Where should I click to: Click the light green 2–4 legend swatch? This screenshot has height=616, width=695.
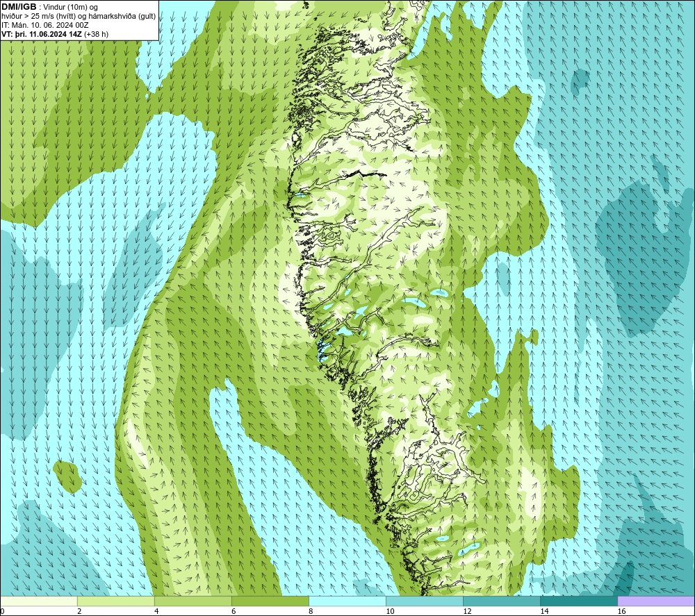click(x=115, y=601)
